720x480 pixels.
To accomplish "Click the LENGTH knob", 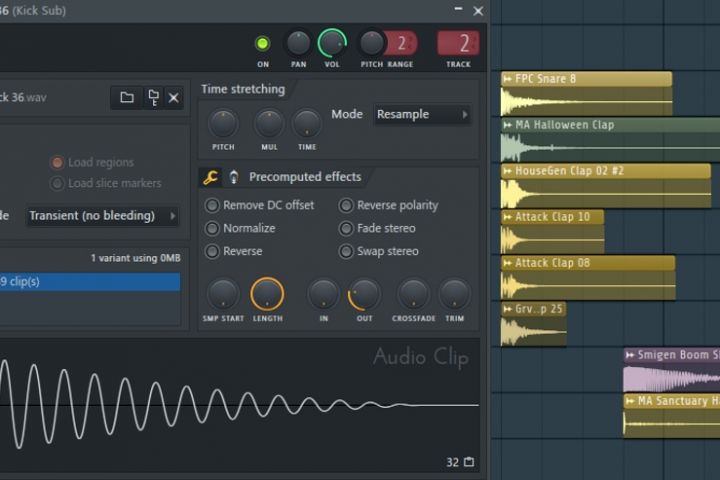I will coord(267,294).
